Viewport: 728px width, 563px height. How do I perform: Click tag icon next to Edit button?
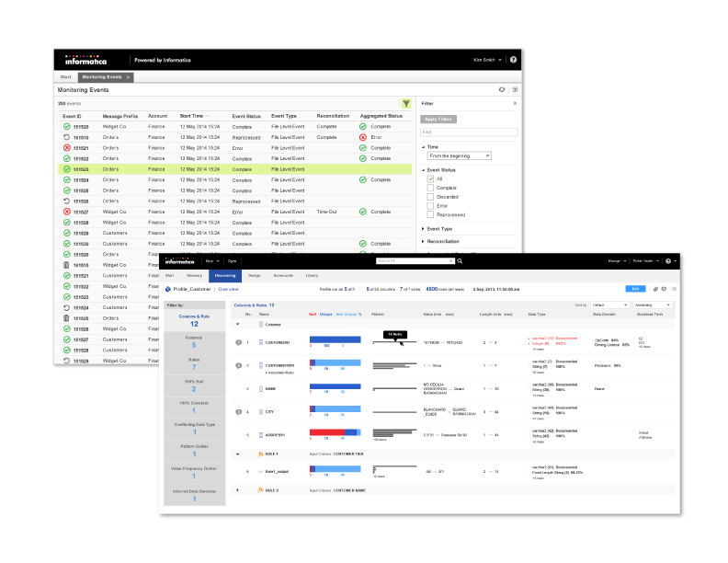click(x=655, y=289)
